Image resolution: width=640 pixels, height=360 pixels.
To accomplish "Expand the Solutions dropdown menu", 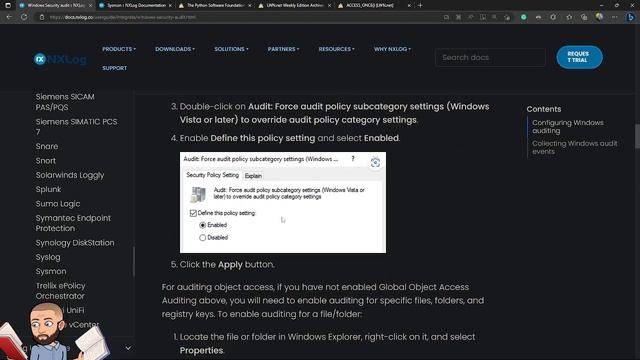I will [231, 49].
